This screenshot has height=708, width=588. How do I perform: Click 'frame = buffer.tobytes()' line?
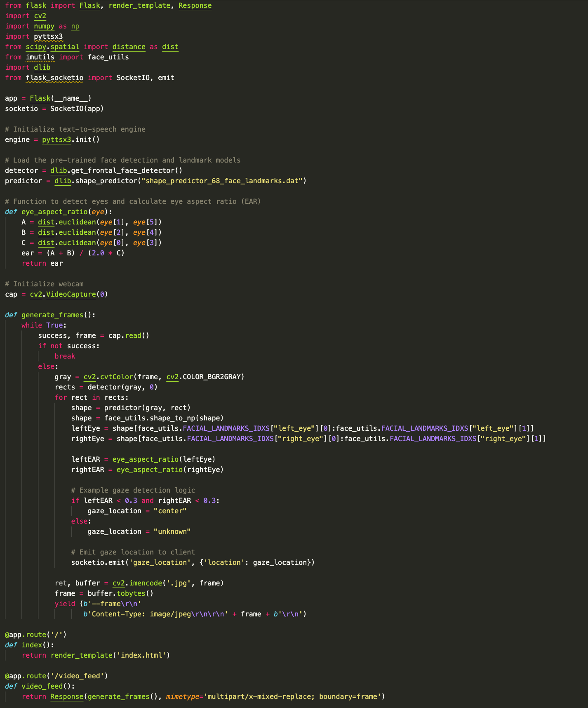[x=104, y=594]
